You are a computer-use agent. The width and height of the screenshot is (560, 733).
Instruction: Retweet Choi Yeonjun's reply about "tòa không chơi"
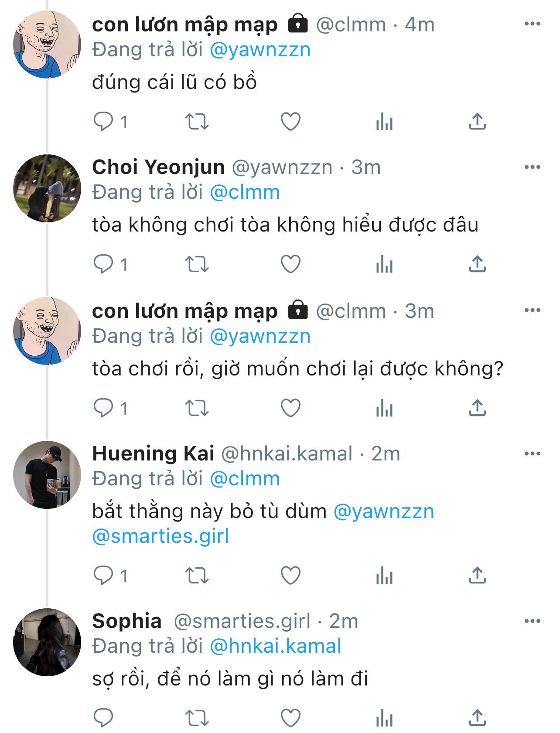point(197,264)
